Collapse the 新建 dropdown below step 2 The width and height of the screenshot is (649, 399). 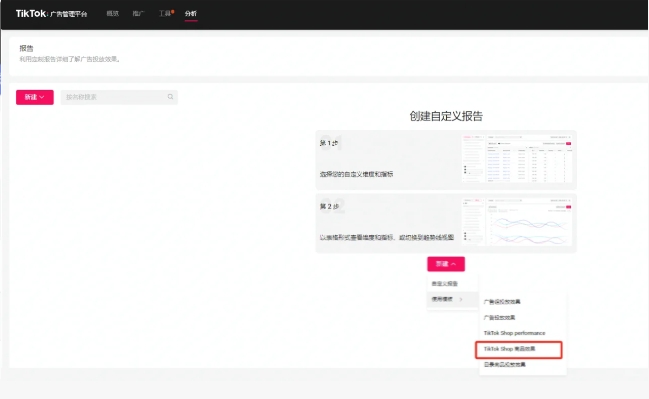446,264
